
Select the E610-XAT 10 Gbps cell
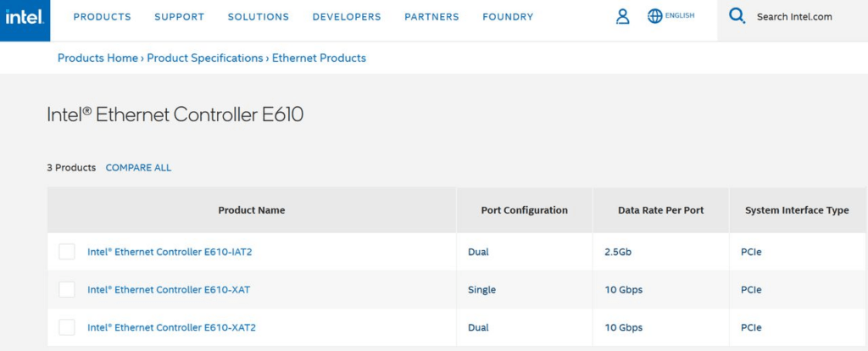pyautogui.click(x=661, y=290)
